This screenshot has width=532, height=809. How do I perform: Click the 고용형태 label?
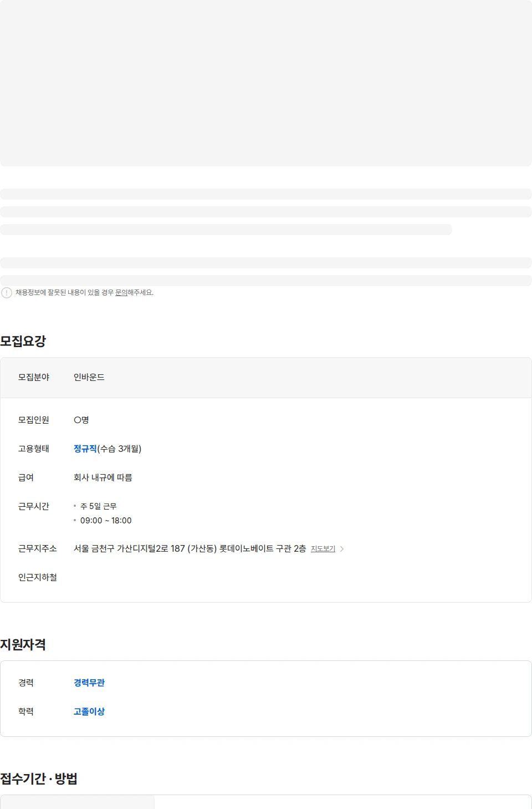(x=34, y=449)
